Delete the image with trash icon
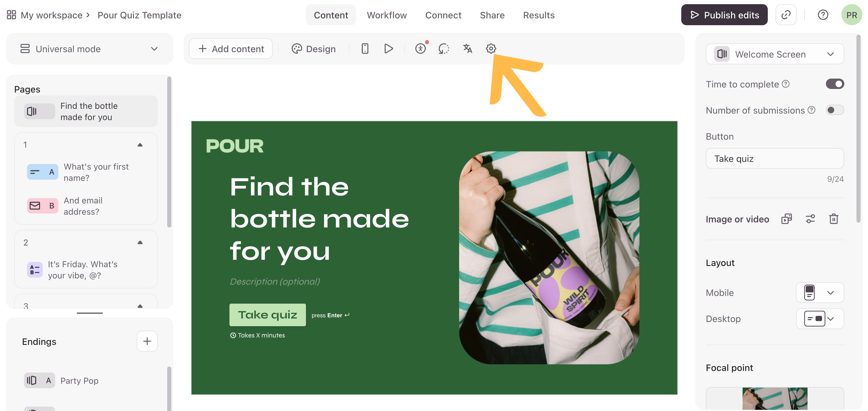 [x=834, y=219]
